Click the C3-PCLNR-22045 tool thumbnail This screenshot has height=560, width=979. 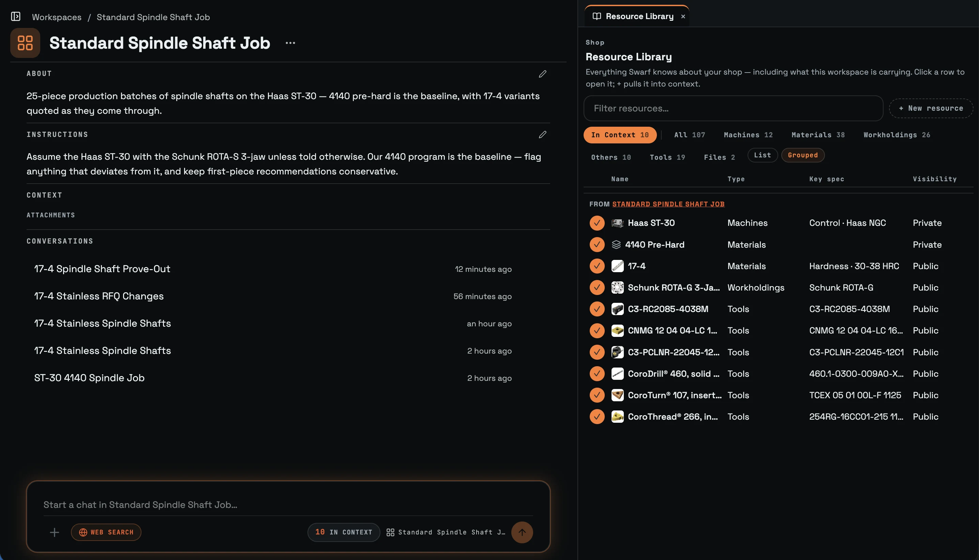pos(617,352)
